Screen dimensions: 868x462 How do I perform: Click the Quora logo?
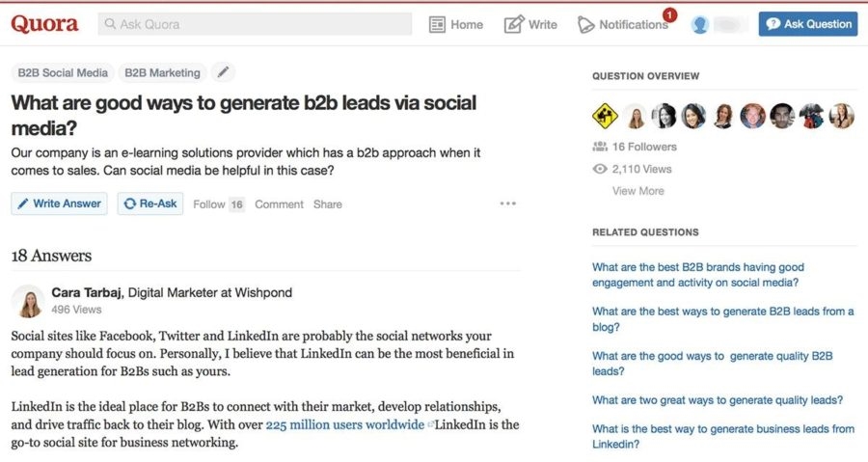(x=44, y=24)
